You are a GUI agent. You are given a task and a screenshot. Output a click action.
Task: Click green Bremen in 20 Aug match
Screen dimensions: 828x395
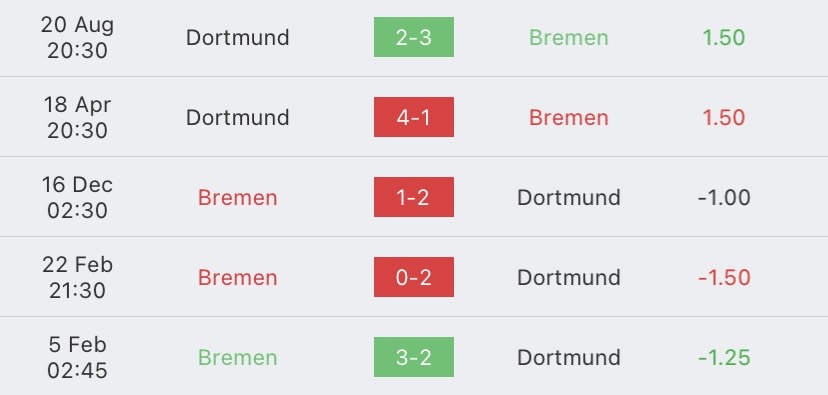[x=569, y=37]
